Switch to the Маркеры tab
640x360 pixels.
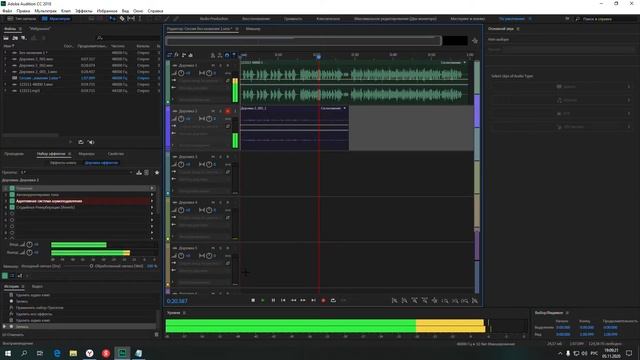(86, 154)
